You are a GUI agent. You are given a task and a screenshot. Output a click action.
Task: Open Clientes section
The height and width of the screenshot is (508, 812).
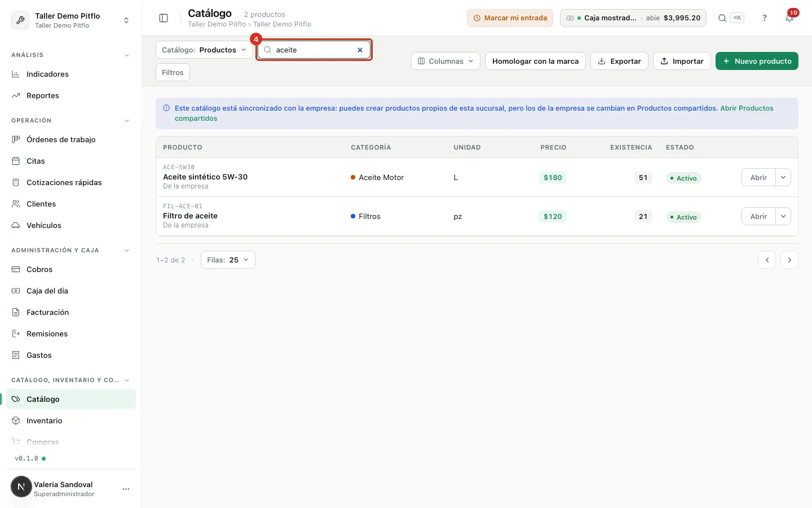[x=70, y=204]
